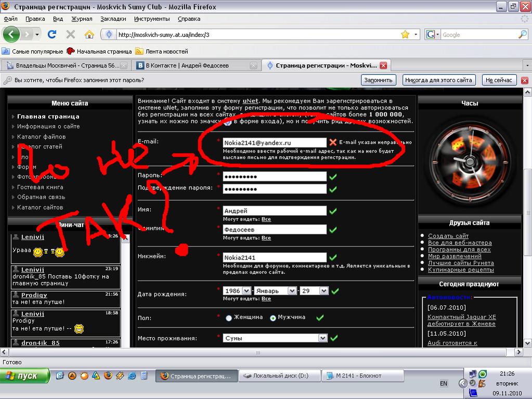Open the birth month Январь dropdown
Image resolution: width=532 pixels, height=399 pixels.
(x=292, y=291)
